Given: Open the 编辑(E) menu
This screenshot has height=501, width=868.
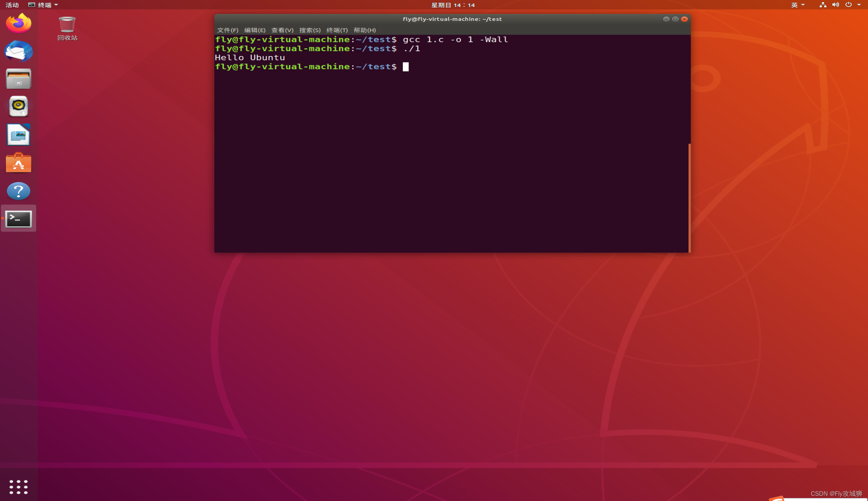Looking at the screenshot, I should 255,30.
